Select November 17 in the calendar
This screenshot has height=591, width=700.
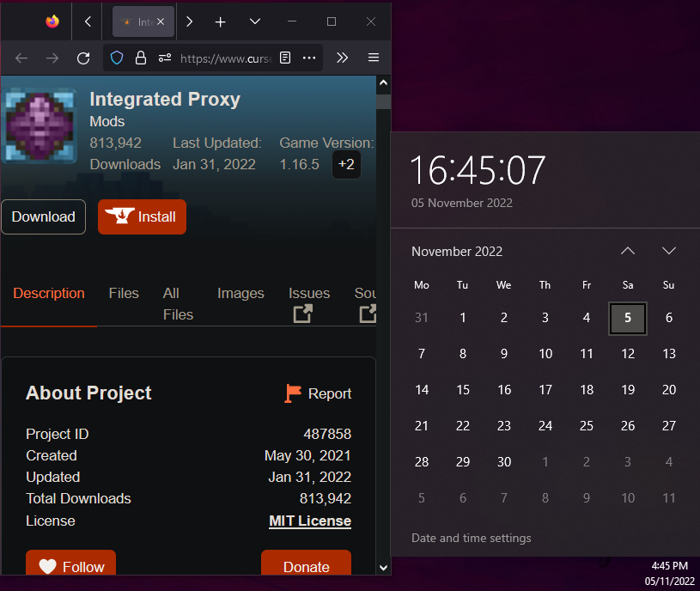545,390
